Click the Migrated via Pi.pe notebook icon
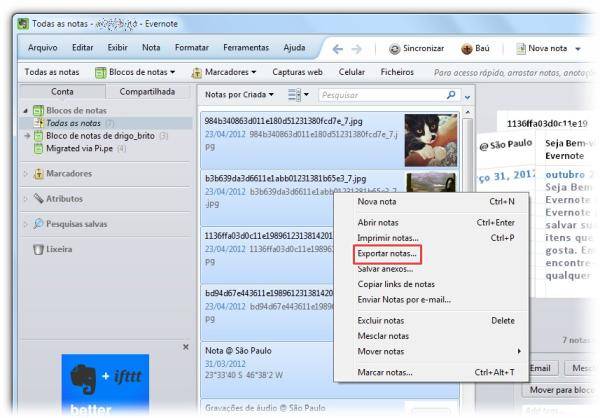This screenshot has width=600, height=418. 38,148
